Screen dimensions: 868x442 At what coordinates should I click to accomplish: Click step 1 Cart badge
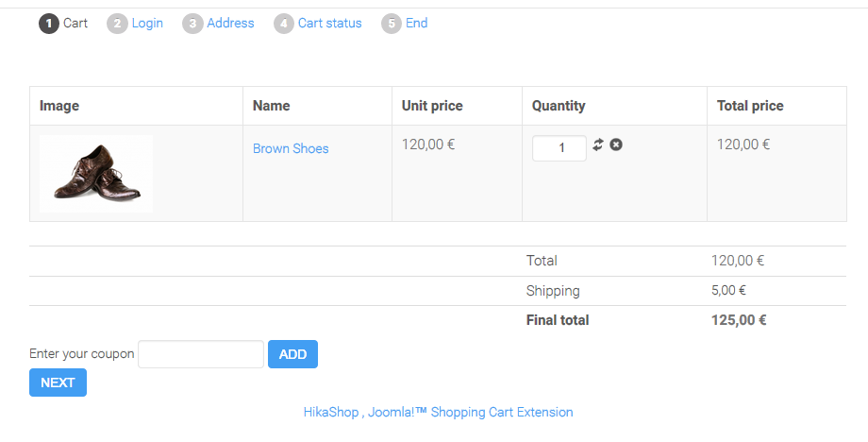[49, 24]
